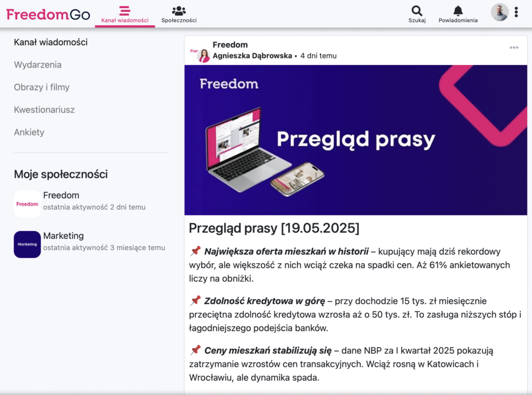Click the Szukaj magnifier icon

tap(417, 11)
